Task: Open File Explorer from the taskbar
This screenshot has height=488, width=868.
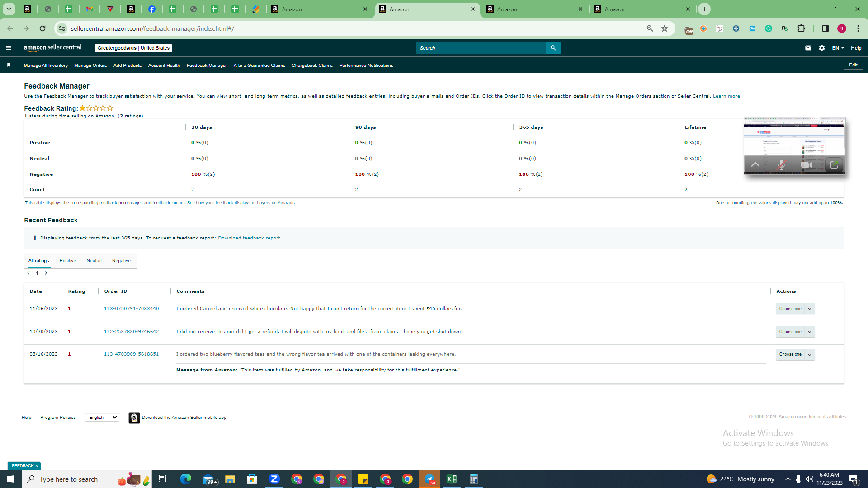Action: point(230,479)
